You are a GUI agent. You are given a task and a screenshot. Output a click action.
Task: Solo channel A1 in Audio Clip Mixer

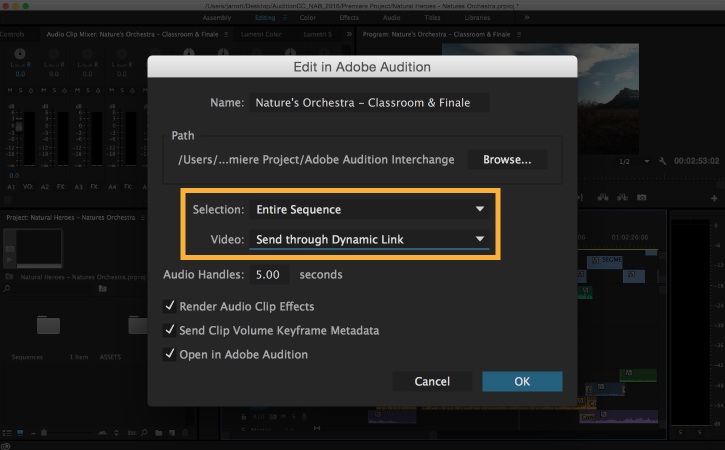pos(20,91)
